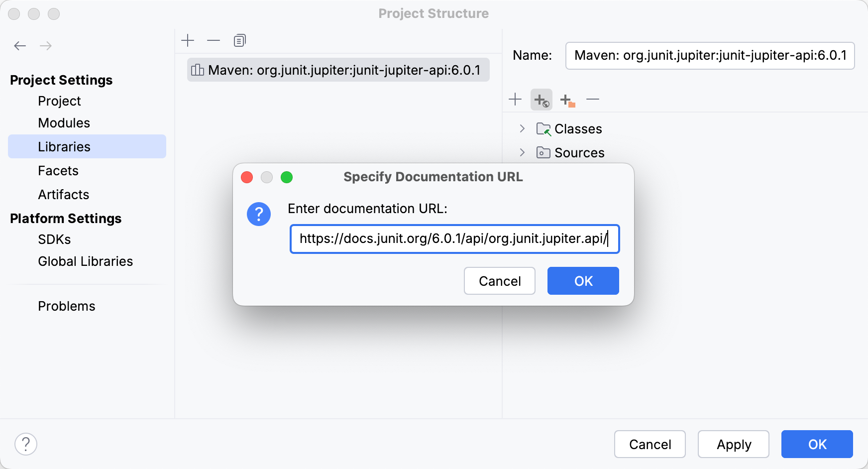Confirm the documentation URL with OK
Image resolution: width=868 pixels, height=469 pixels.
point(583,281)
